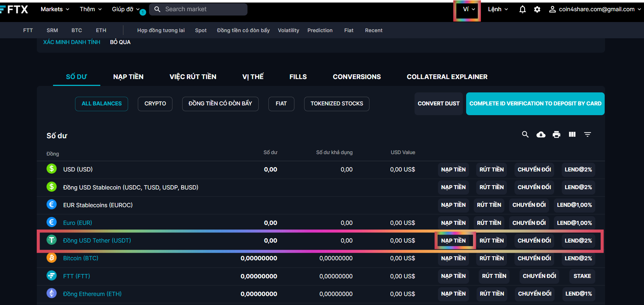Click the Bitcoin coin icon
This screenshot has width=644, height=305.
52,258
